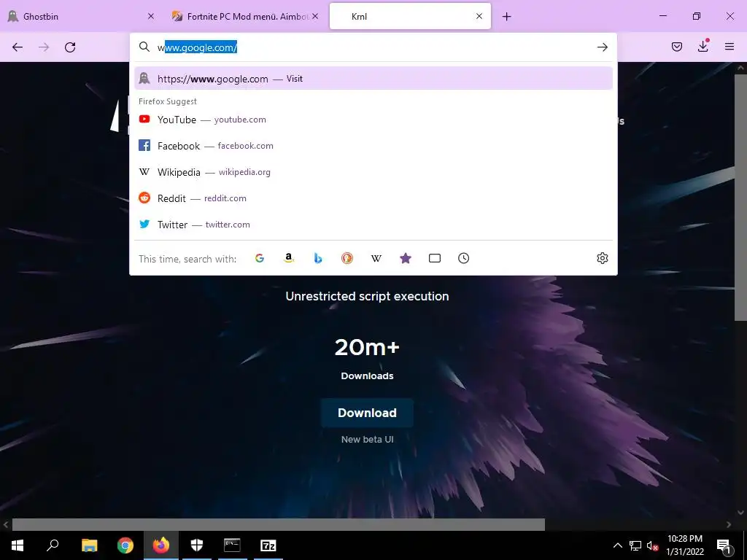
Task: Click the Go arrow in address bar
Action: (x=602, y=47)
